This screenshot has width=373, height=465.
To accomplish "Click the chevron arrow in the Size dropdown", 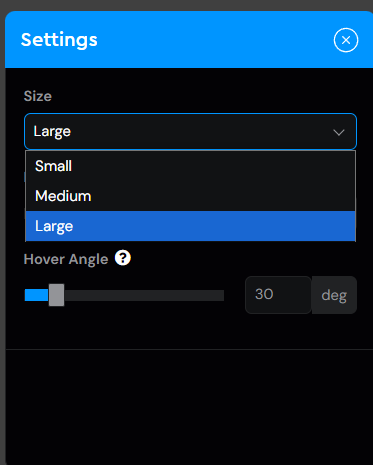I will 339,132.
